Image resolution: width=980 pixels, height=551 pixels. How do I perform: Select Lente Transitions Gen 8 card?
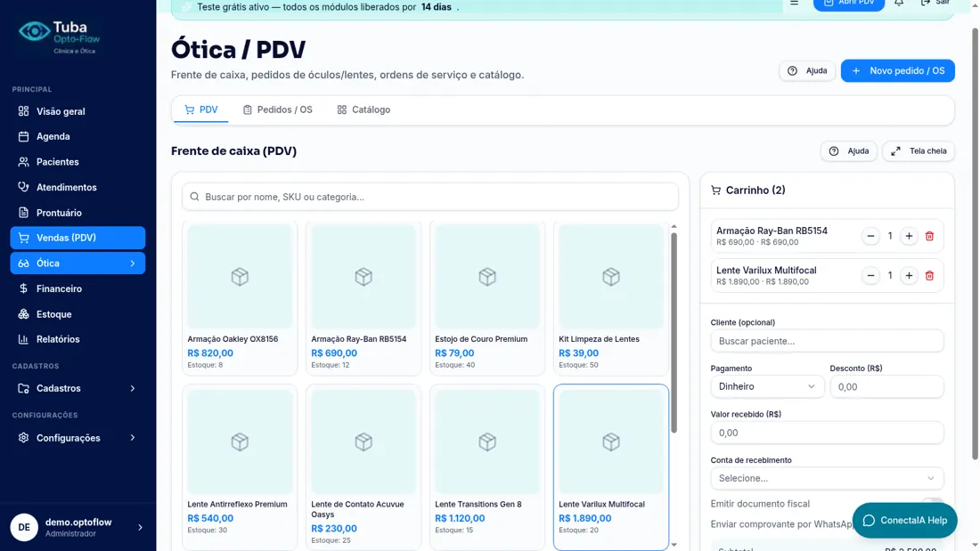click(486, 467)
